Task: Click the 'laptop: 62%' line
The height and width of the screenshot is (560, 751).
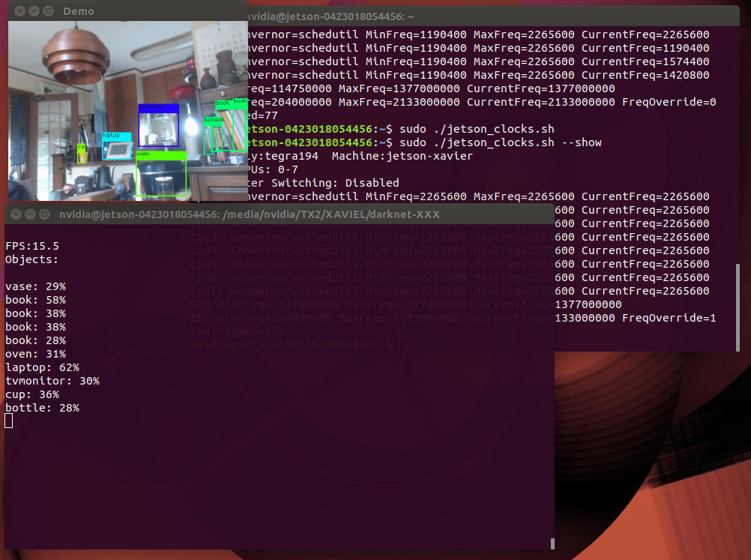Action: point(42,367)
